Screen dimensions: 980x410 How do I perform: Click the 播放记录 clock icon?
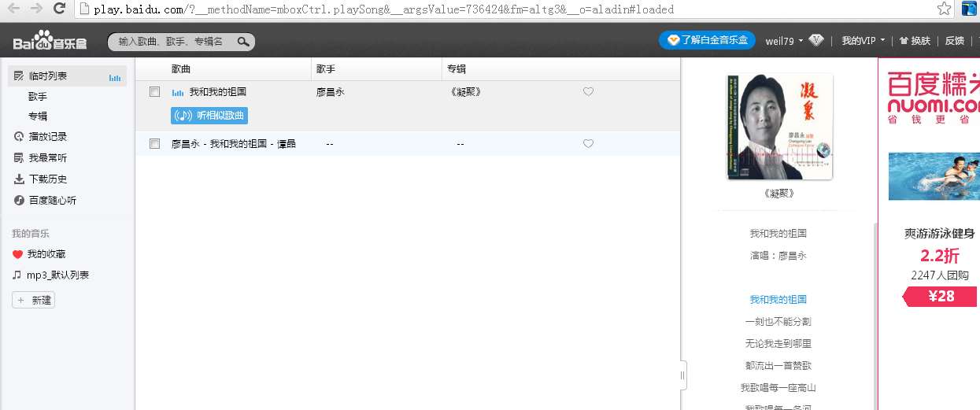point(19,137)
